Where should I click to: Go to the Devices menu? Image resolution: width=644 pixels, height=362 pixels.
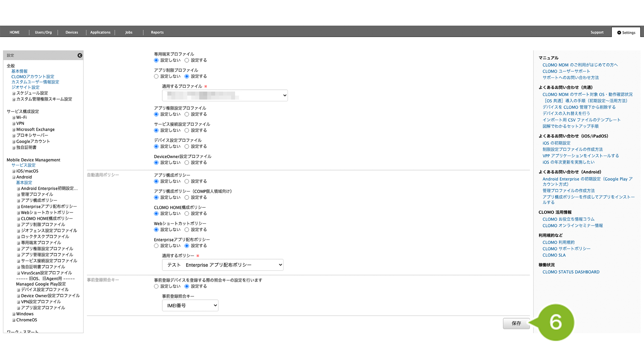click(72, 32)
